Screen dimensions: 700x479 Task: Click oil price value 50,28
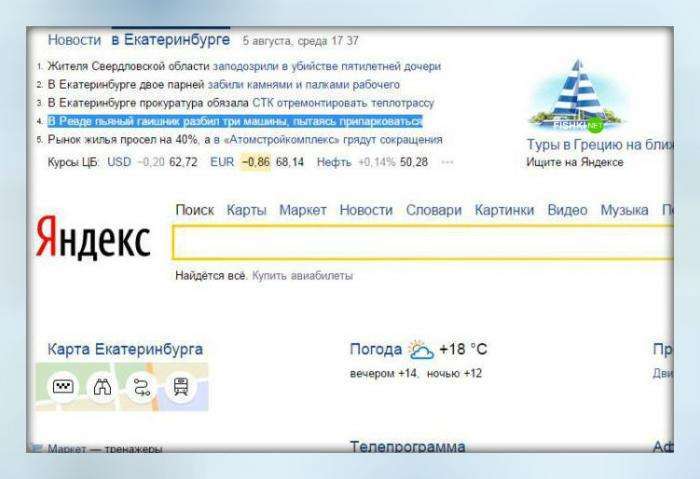pos(414,162)
